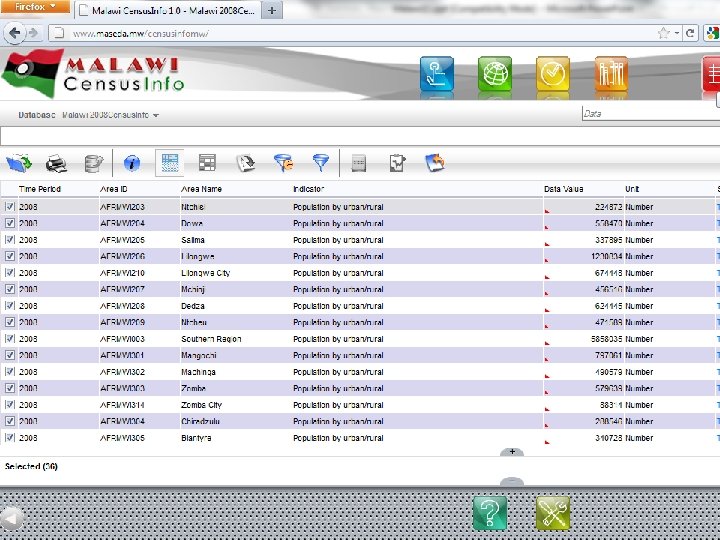This screenshot has width=720, height=540.
Task: Click the database edit icon
Action: [94, 163]
